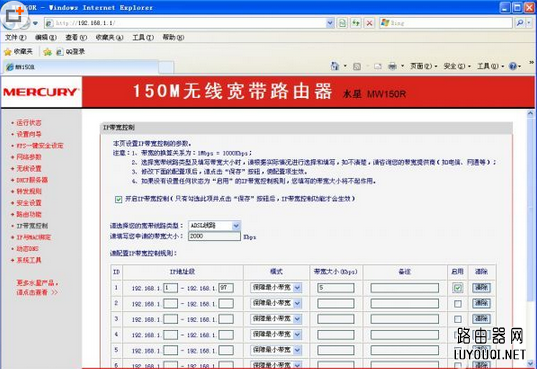Click the refresh icon beside address bar
Screen dimensions: 537x369
[x=356, y=23]
